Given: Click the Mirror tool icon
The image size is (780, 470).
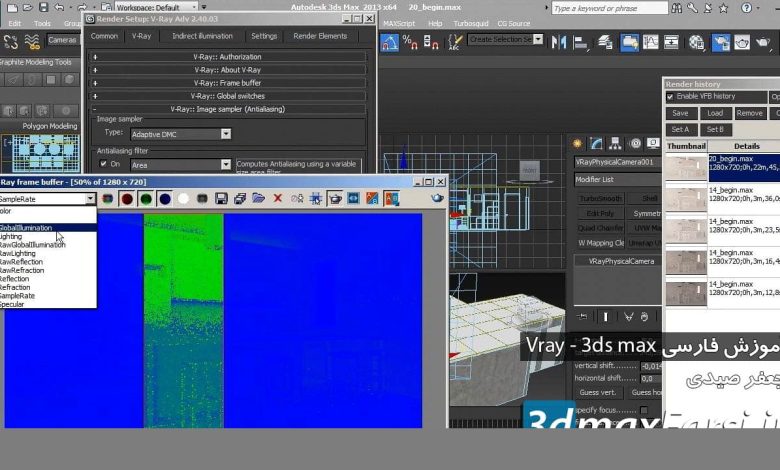Looking at the screenshot, I should coord(559,43).
